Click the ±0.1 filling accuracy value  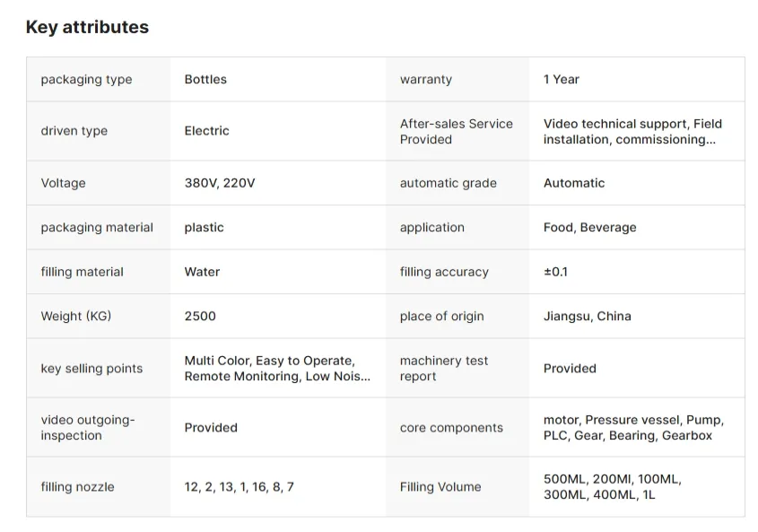(x=555, y=272)
